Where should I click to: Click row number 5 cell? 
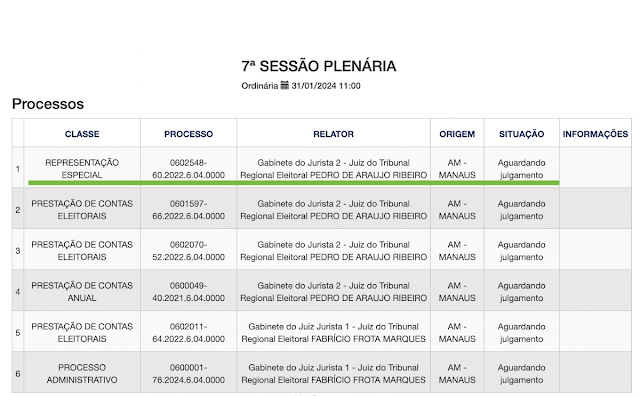[18, 333]
